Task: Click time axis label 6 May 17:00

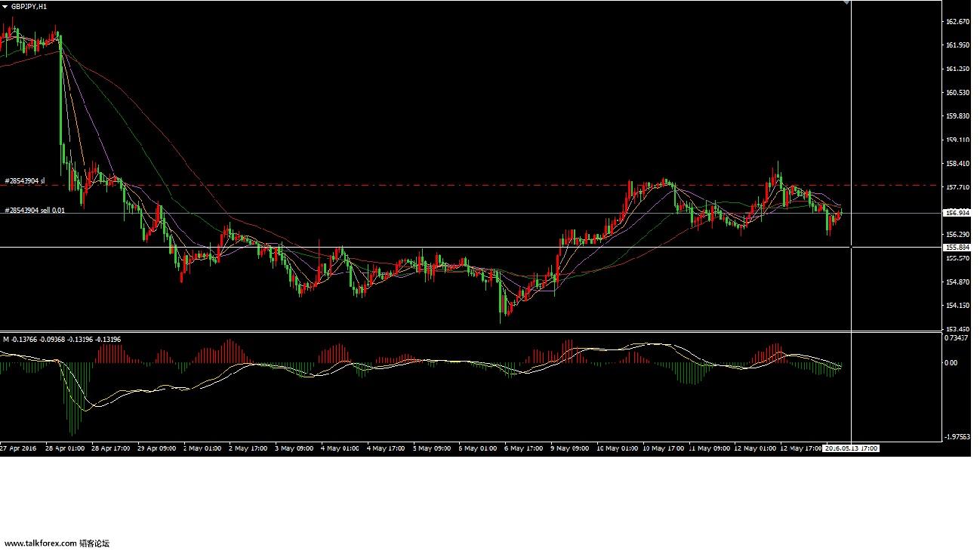Action: tap(525, 448)
